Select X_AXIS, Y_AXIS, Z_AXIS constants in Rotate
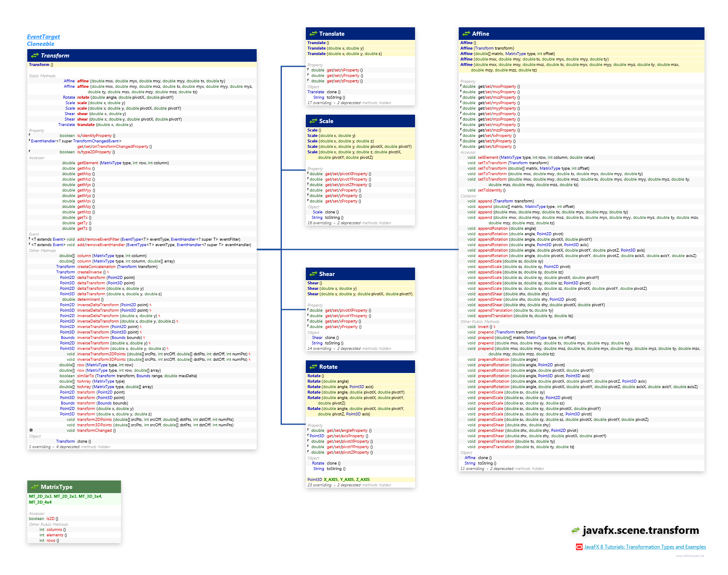 click(x=347, y=479)
